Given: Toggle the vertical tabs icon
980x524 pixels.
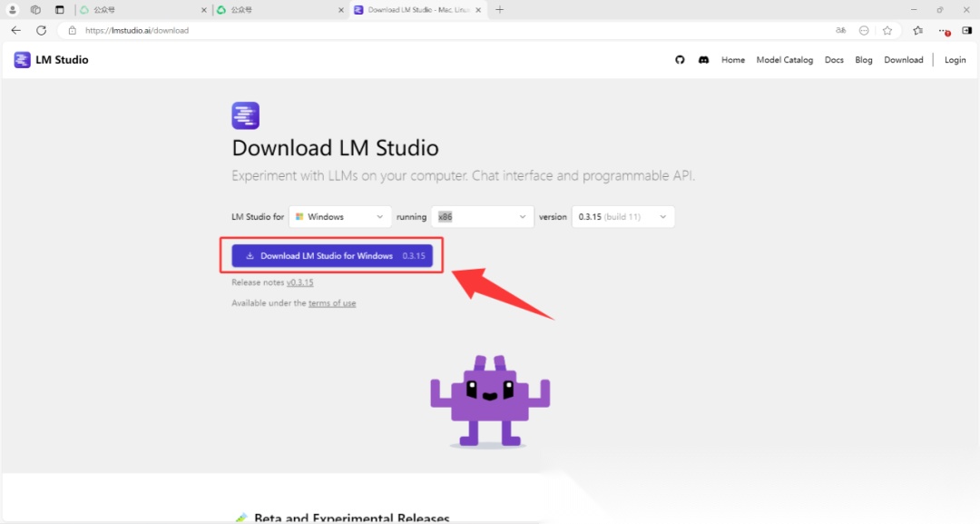Looking at the screenshot, I should pos(59,9).
